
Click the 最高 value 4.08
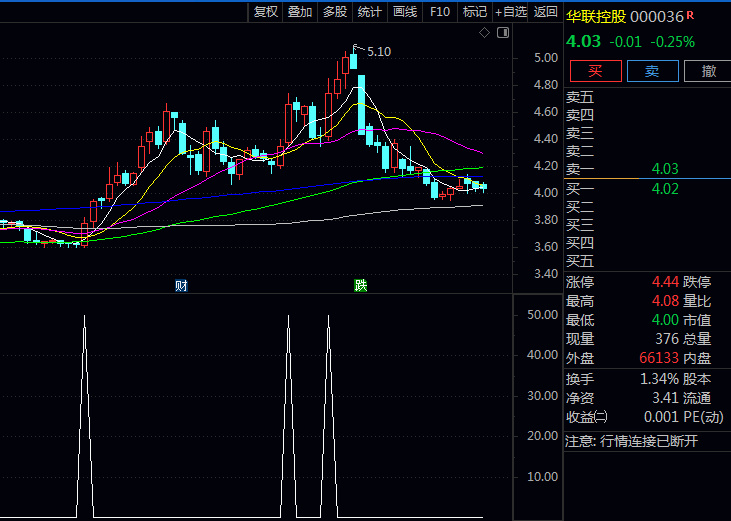[665, 301]
